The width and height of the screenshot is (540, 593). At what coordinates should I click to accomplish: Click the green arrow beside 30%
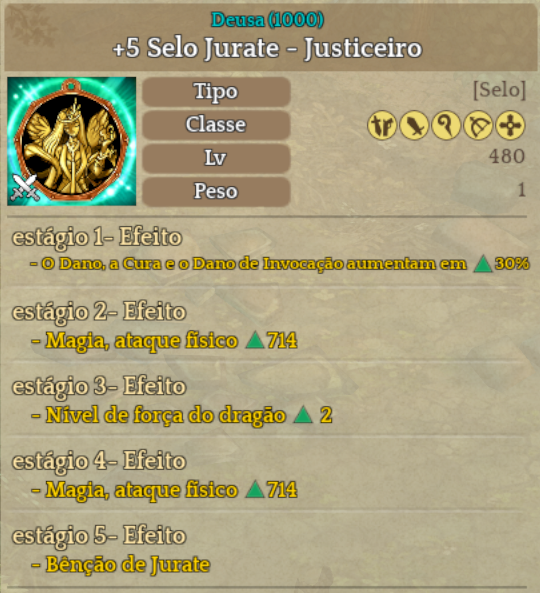pos(483,264)
